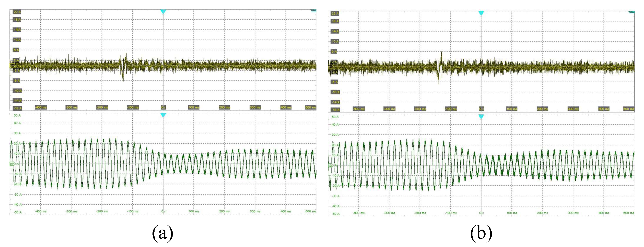The height and width of the screenshot is (247, 644).
Task: Click the 50 A label in panel (a) lower plot
Action: (x=17, y=115)
